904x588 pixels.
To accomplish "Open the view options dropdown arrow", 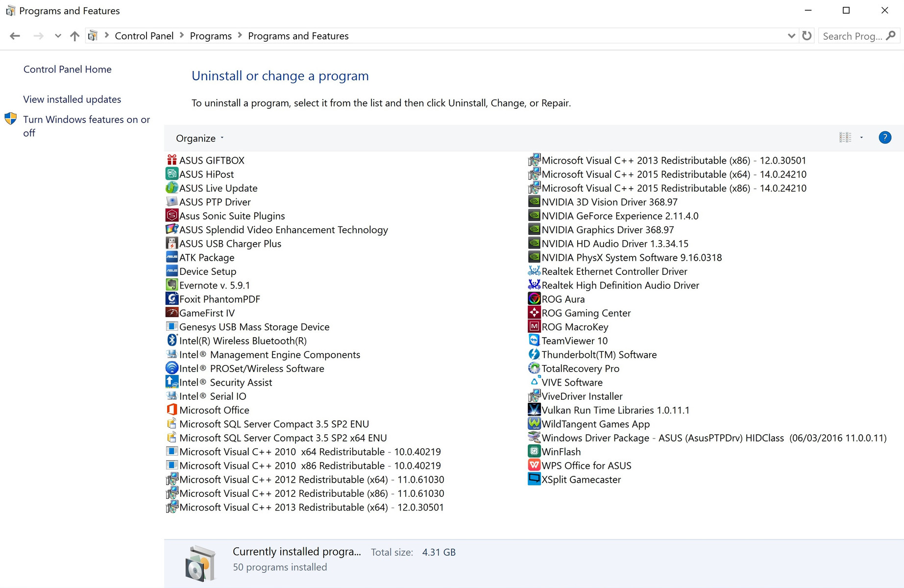I will click(x=861, y=138).
